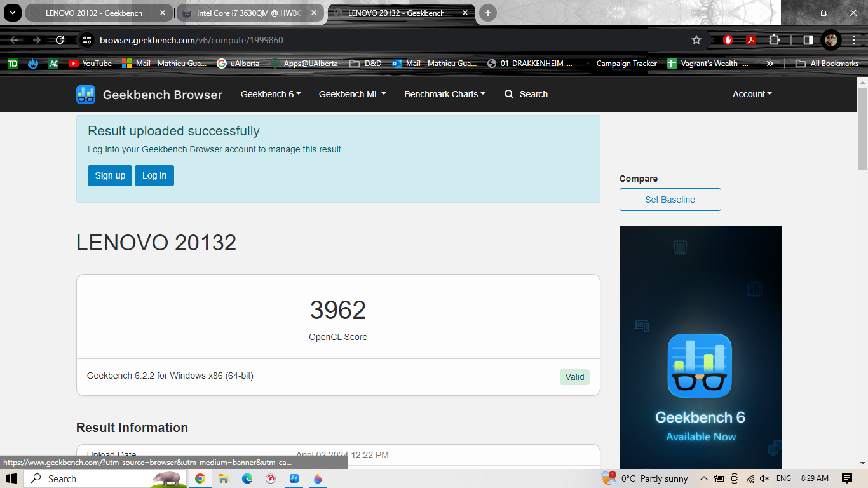Open the Vagrant's Wealth sheet bookmark
Viewport: 868px width, 488px height.
tap(708, 64)
